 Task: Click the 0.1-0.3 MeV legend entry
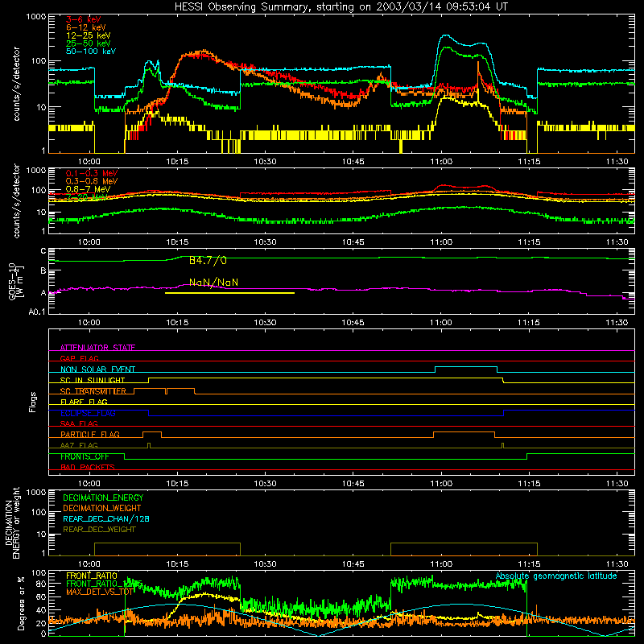92,173
